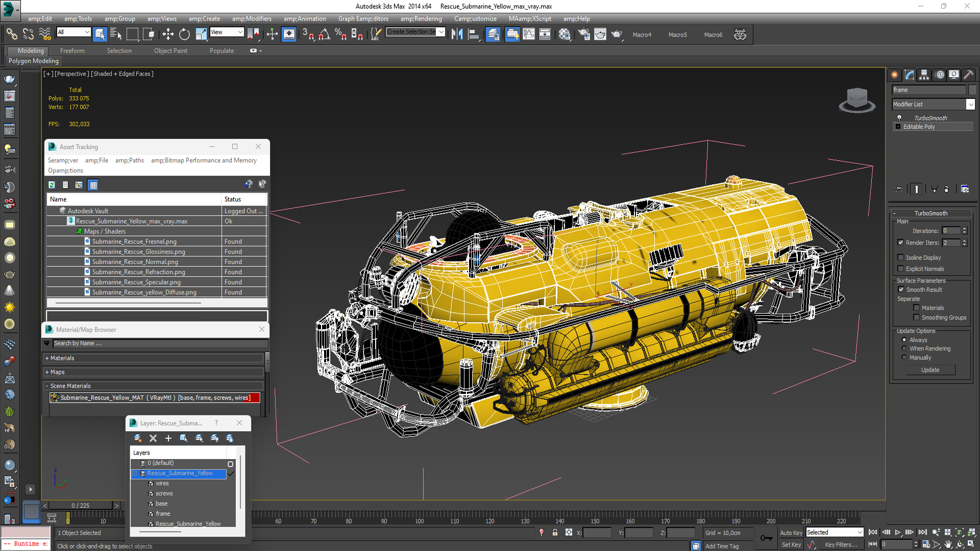Activate the Select Object tool
Viewport: 980px width, 551px height.
100,34
